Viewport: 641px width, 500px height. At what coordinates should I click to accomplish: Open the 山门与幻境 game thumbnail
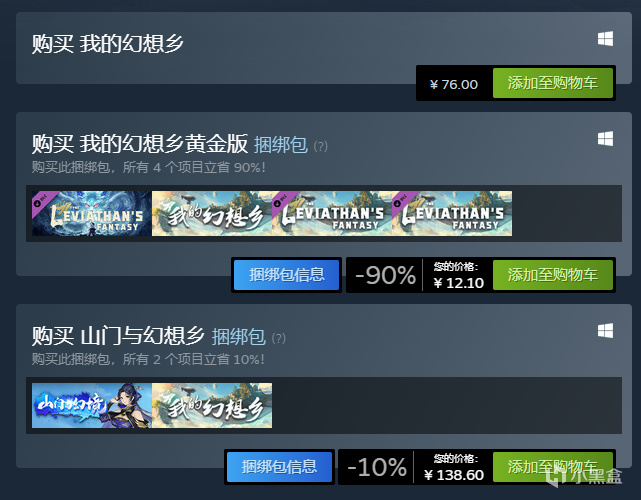coord(92,406)
